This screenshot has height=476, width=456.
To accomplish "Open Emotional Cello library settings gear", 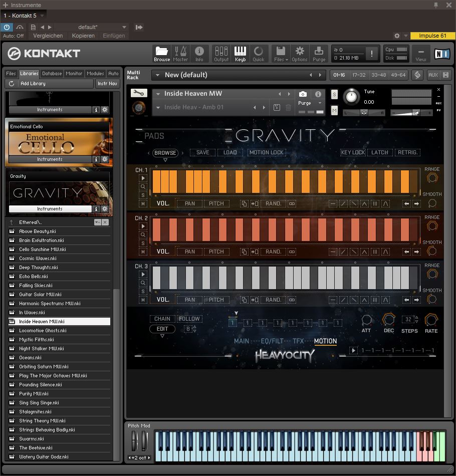I will click(x=105, y=159).
